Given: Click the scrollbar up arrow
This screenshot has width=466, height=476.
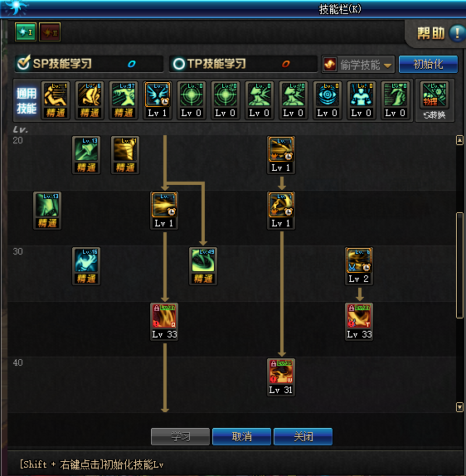Looking at the screenshot, I should tap(459, 140).
